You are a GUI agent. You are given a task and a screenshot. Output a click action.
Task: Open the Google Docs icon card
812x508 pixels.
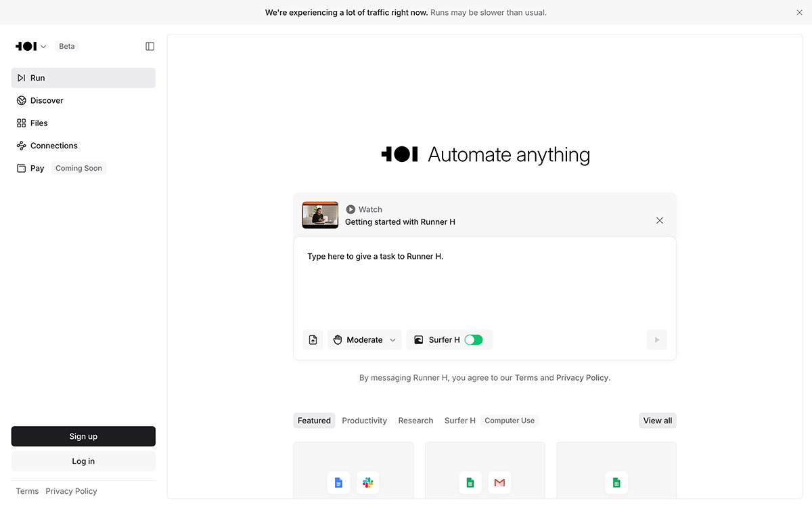(339, 483)
